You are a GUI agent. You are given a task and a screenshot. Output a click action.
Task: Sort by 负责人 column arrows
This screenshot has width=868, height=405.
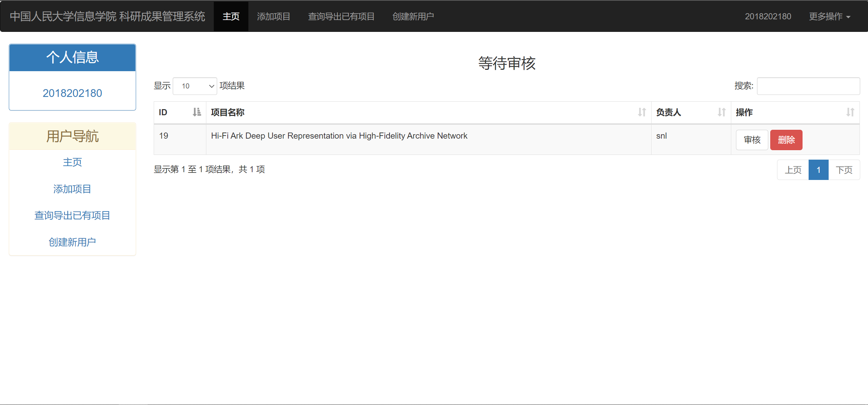[721, 112]
